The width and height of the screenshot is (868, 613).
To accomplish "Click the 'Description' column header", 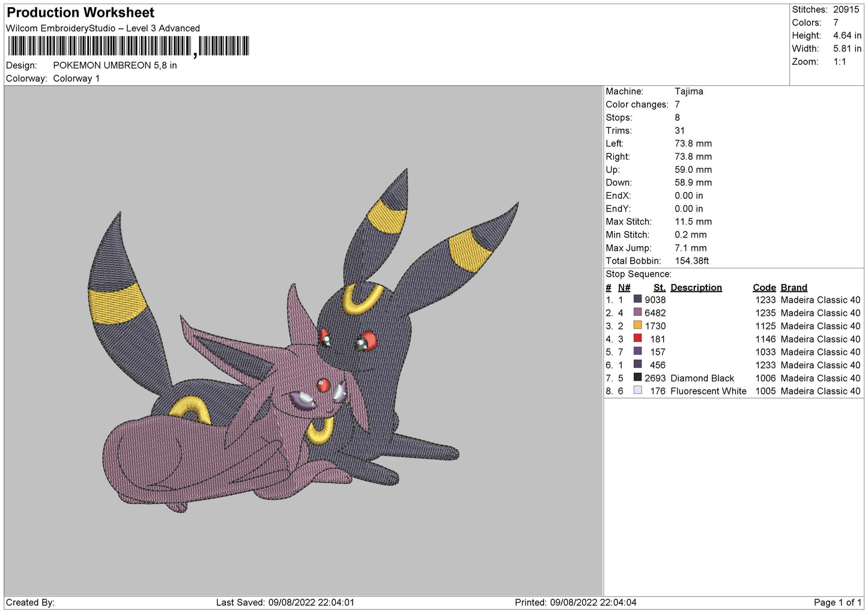I will point(696,288).
